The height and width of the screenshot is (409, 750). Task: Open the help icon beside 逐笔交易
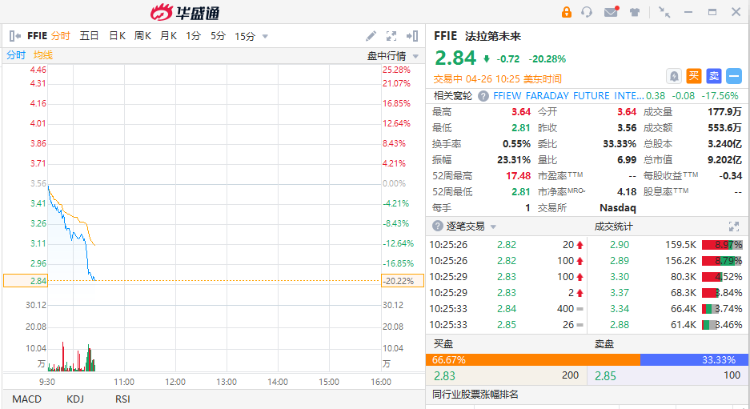pyautogui.click(x=436, y=226)
